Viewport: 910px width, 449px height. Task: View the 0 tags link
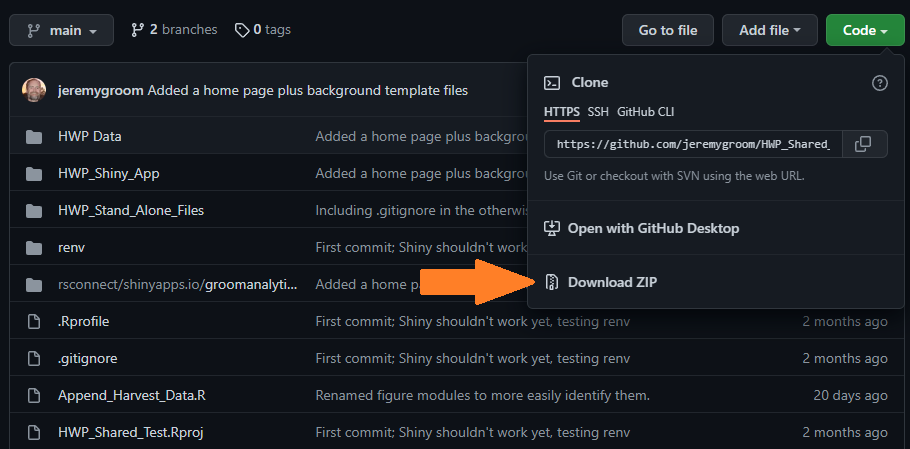tap(262, 30)
